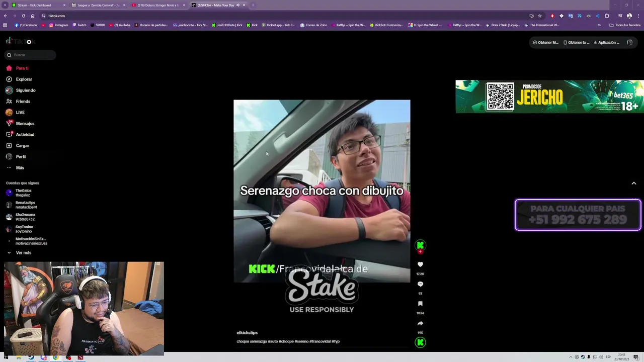The image size is (644, 362).
Task: Click the tiktok.com address bar
Action: coord(282,16)
